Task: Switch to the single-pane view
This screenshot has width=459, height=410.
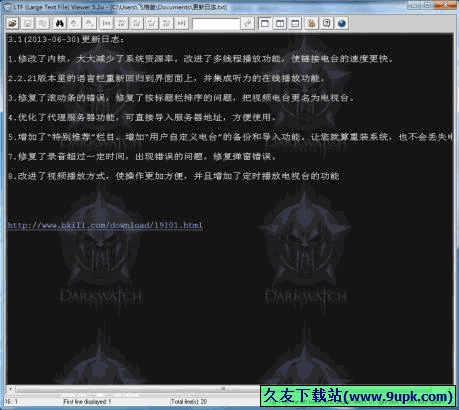Action: coord(265,23)
